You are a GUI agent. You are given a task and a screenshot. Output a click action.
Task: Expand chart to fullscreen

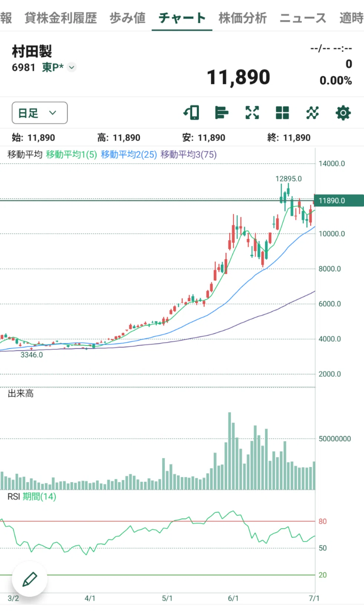pos(252,112)
